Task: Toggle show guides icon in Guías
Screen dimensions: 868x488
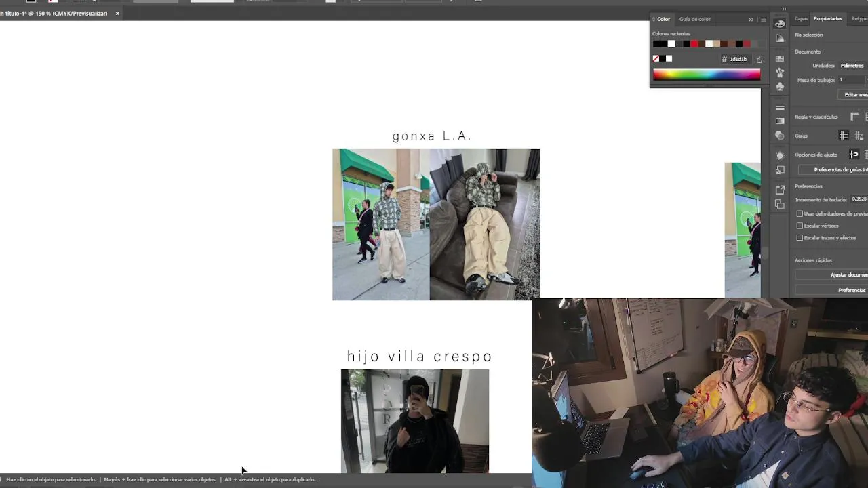Action: click(844, 136)
